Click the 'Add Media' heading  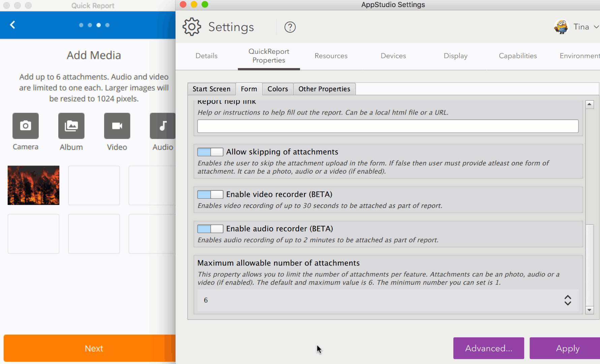94,55
